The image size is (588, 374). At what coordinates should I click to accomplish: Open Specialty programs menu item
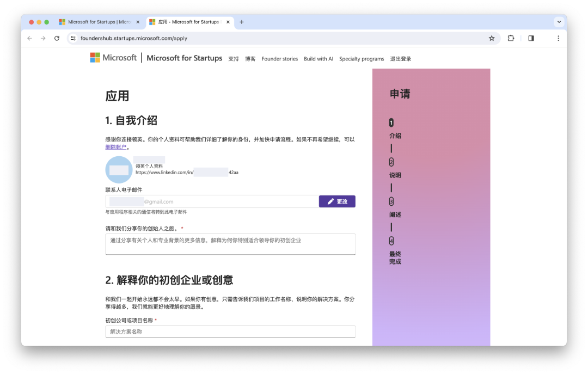(362, 59)
